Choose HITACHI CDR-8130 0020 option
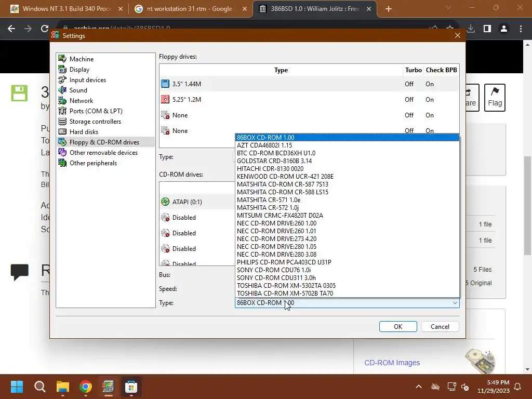 point(347,169)
